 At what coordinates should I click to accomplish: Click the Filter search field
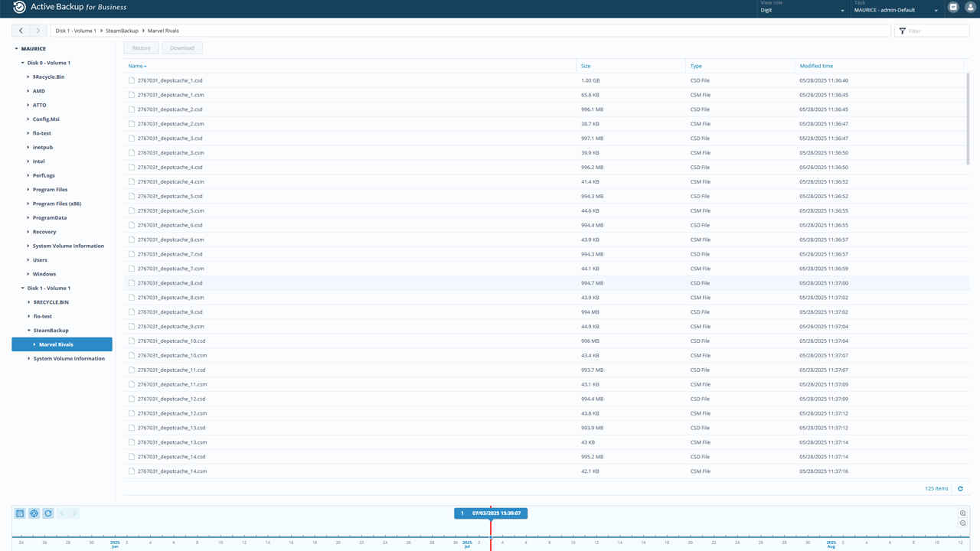(936, 31)
